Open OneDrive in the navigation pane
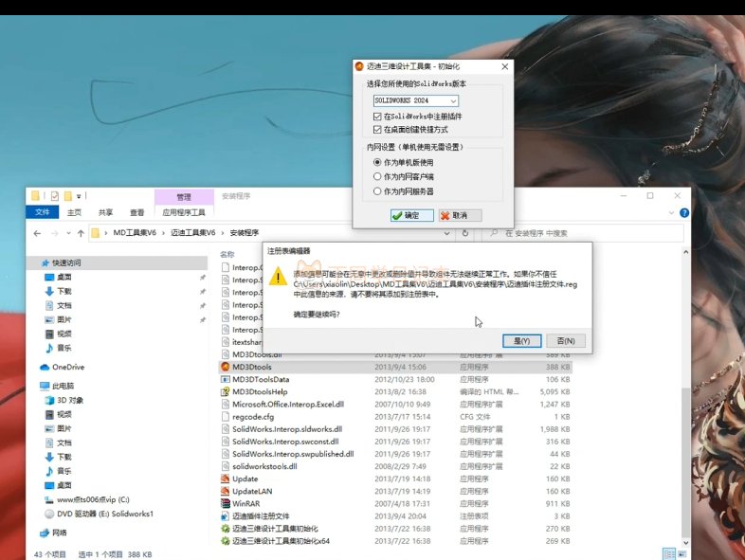The height and width of the screenshot is (560, 745). pyautogui.click(x=67, y=367)
